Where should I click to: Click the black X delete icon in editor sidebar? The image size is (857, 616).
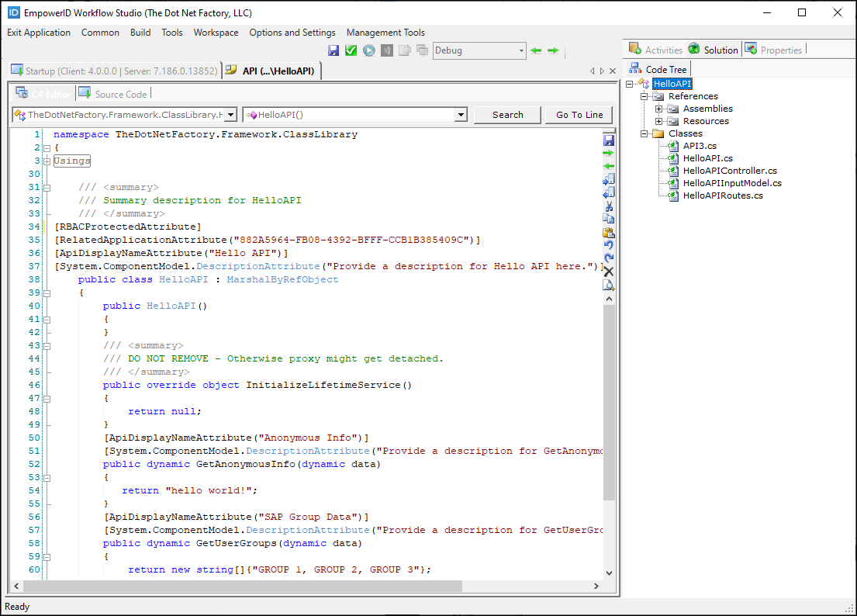coord(609,272)
